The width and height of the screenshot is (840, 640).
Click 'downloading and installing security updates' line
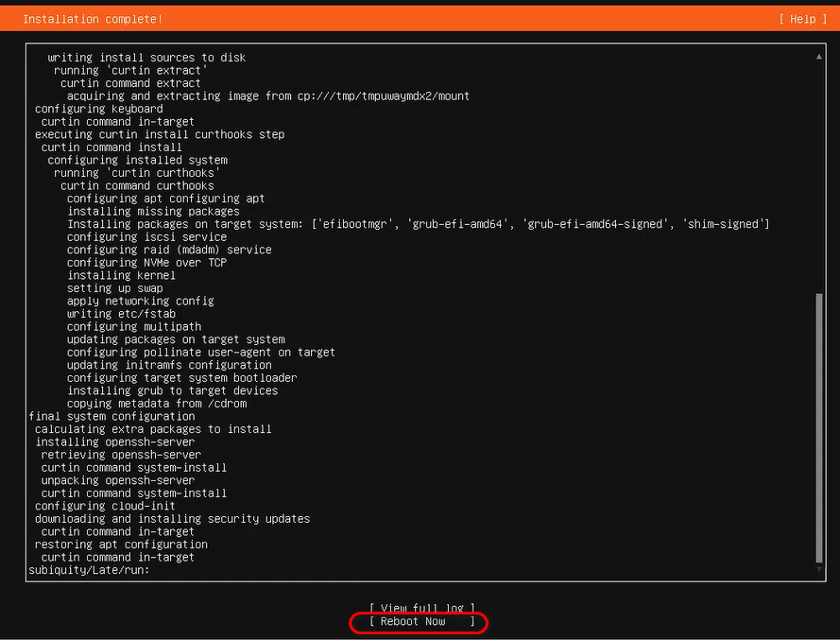tap(172, 518)
